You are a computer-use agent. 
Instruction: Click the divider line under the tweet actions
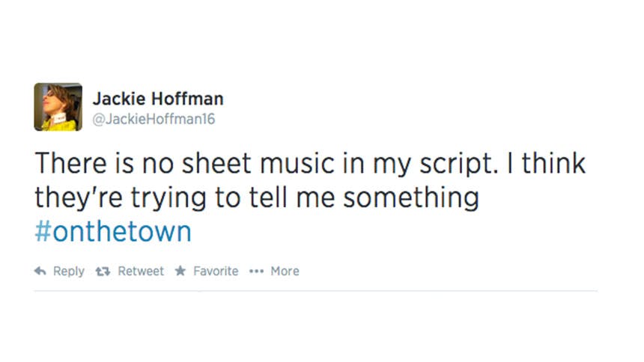pos(315,291)
